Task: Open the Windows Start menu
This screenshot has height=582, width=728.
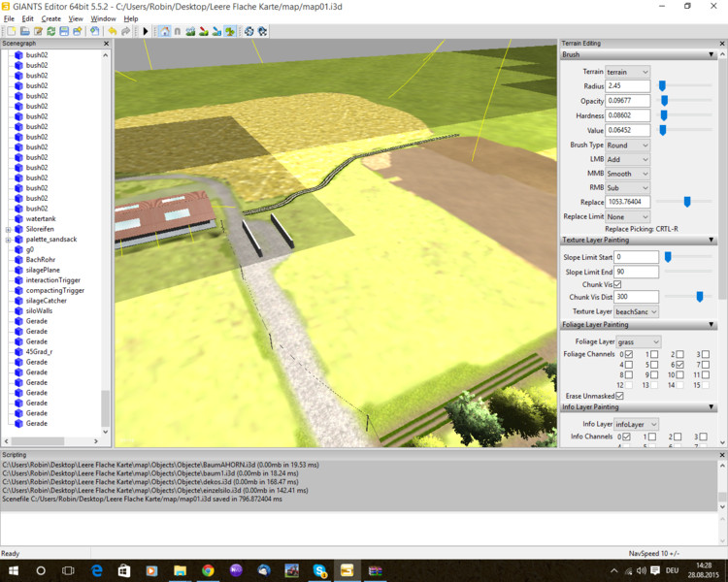Action: pos(13,570)
